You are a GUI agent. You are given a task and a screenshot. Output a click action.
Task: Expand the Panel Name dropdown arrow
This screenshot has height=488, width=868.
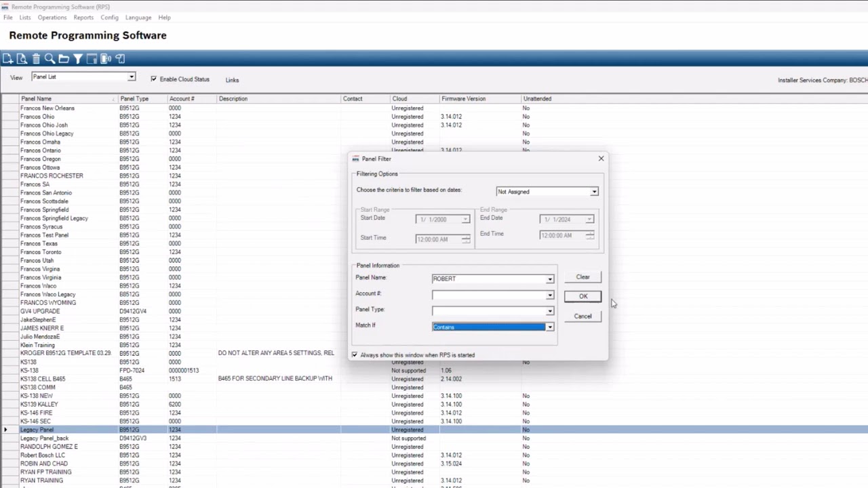pos(550,279)
